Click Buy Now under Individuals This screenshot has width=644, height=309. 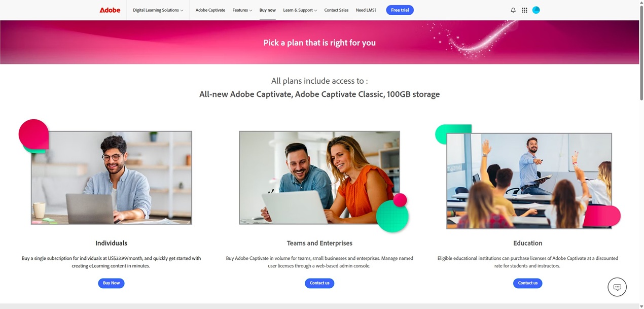(x=111, y=283)
